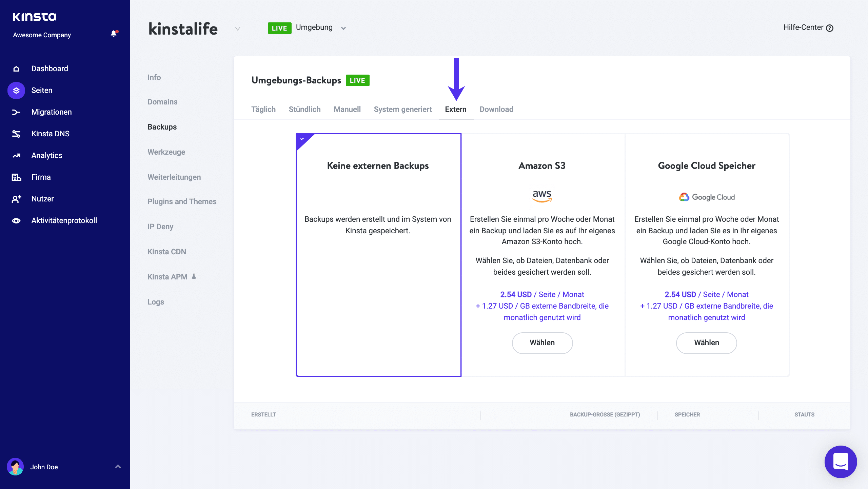This screenshot has height=489, width=868.
Task: Open the Umgebung environment dropdown
Action: pos(343,28)
